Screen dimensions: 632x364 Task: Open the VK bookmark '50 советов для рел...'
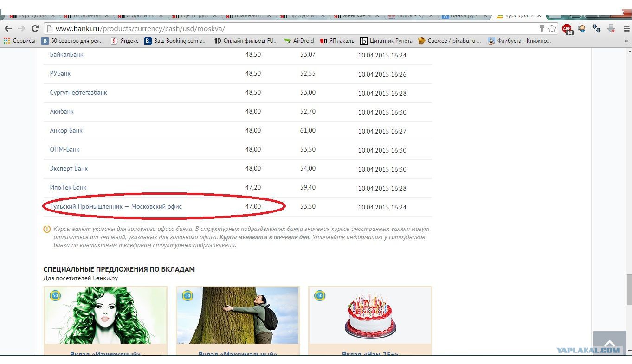(73, 41)
